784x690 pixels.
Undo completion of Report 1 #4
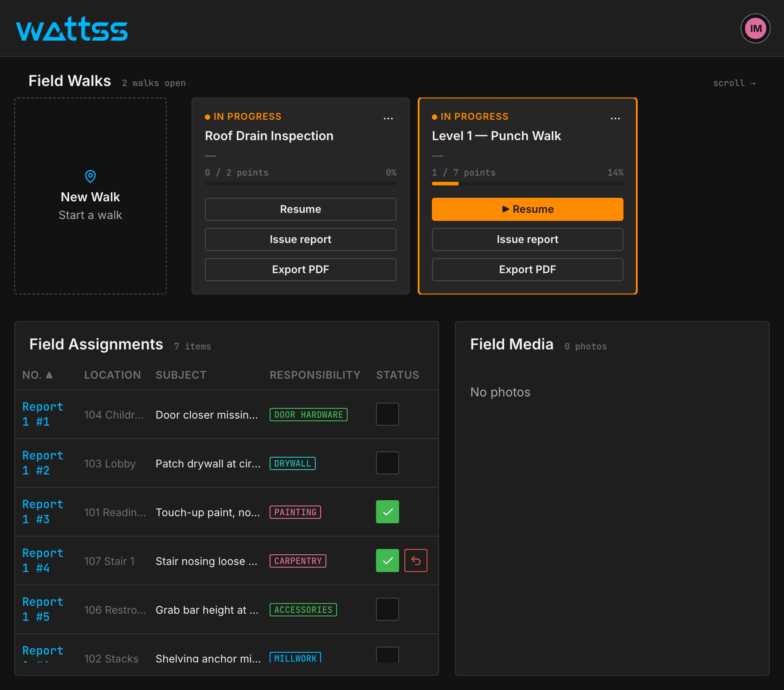tap(416, 561)
